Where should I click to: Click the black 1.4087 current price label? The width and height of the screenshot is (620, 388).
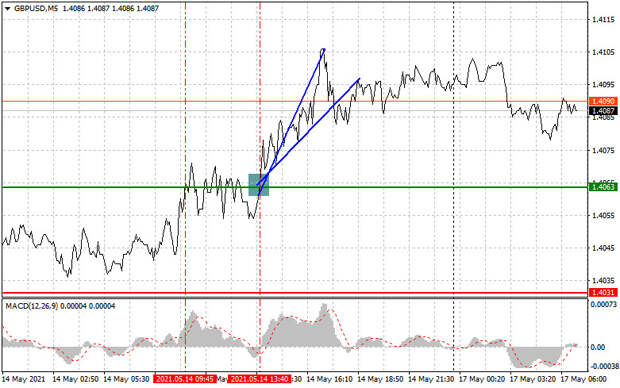coord(603,111)
